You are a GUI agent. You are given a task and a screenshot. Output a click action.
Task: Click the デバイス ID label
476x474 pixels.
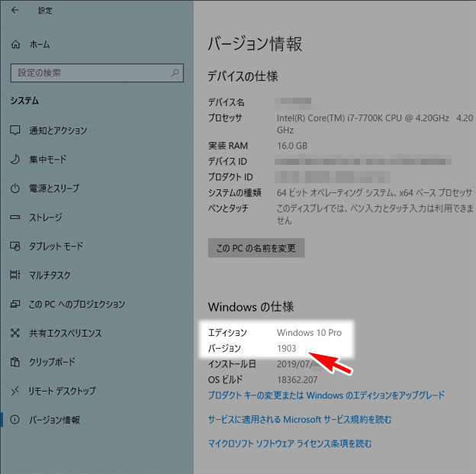[227, 161]
